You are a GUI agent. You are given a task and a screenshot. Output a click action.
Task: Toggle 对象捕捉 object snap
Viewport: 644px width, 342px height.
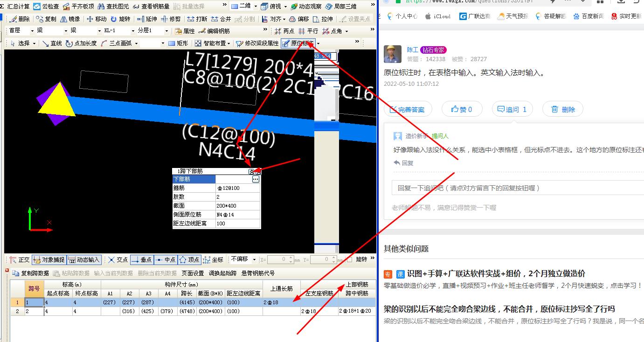pos(49,259)
